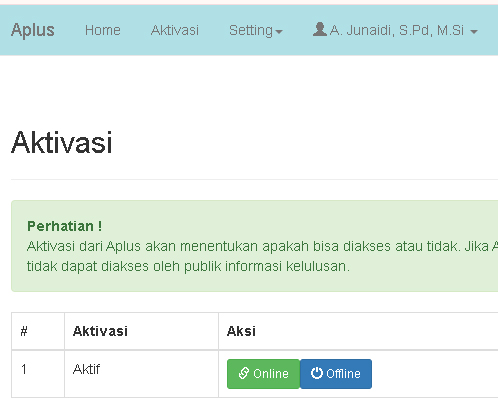Click the caret beside the user name
Viewport: 498px width, 410px height.
click(474, 32)
